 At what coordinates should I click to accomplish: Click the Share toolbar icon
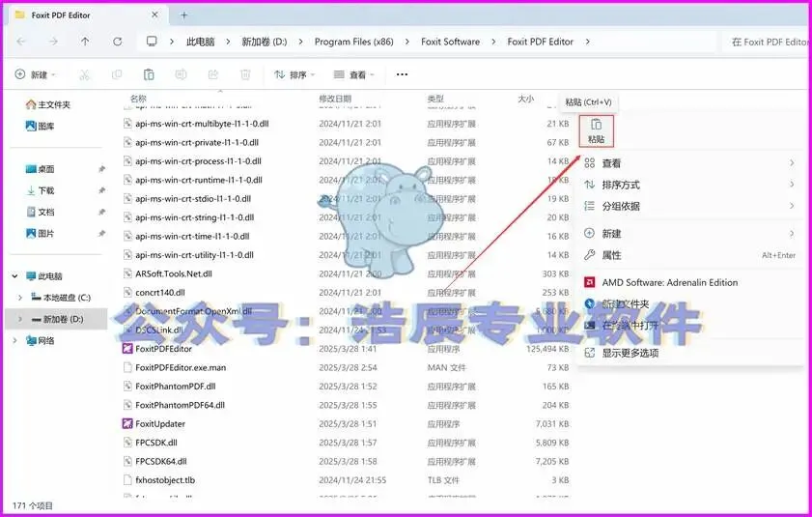212,74
